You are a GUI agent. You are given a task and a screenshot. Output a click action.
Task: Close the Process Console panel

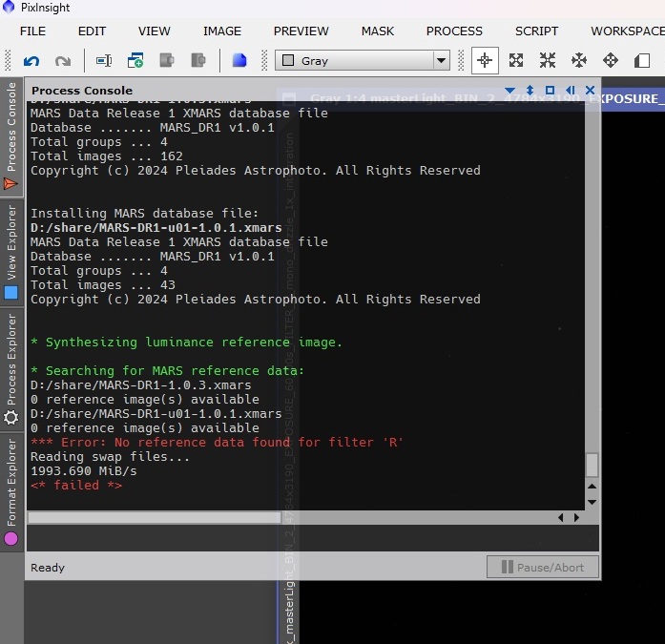click(590, 91)
